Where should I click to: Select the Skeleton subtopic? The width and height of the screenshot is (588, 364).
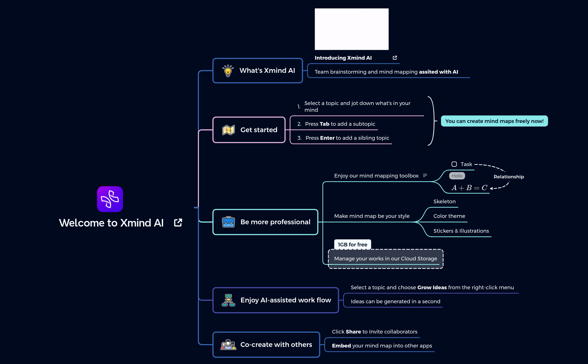(x=445, y=201)
